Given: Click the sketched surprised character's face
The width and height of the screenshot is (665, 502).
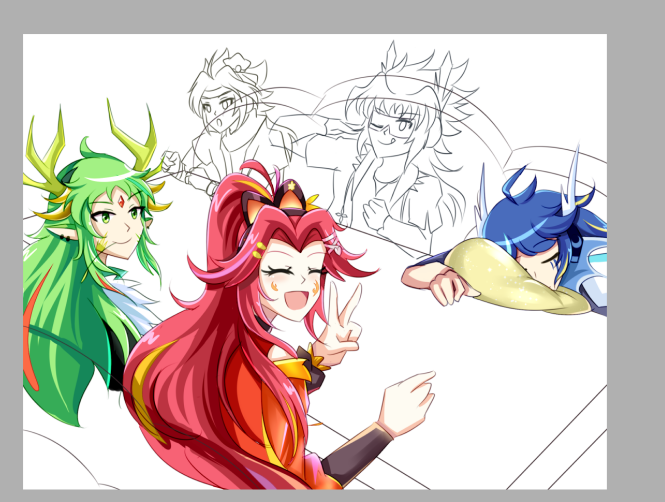Looking at the screenshot, I should 219,111.
